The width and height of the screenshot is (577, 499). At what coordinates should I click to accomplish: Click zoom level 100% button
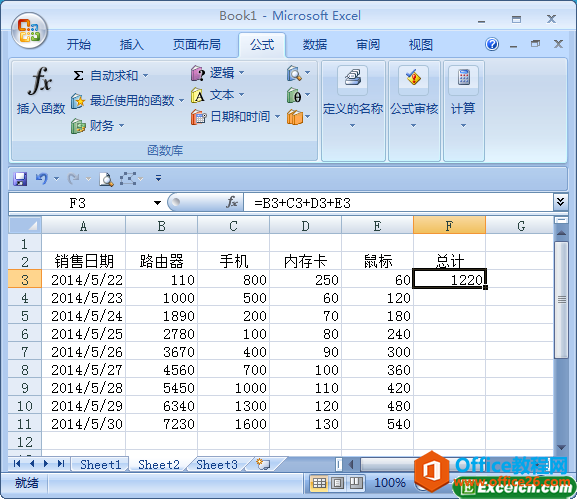coord(389,483)
